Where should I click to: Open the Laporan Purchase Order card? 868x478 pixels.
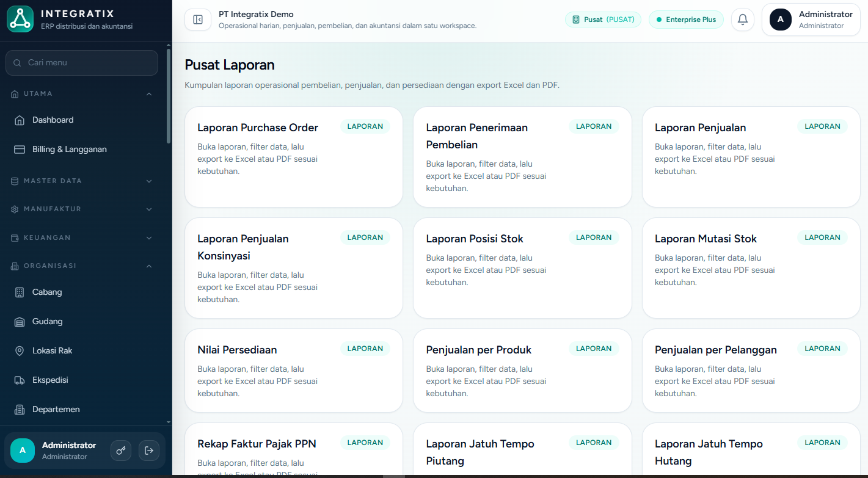click(x=294, y=157)
